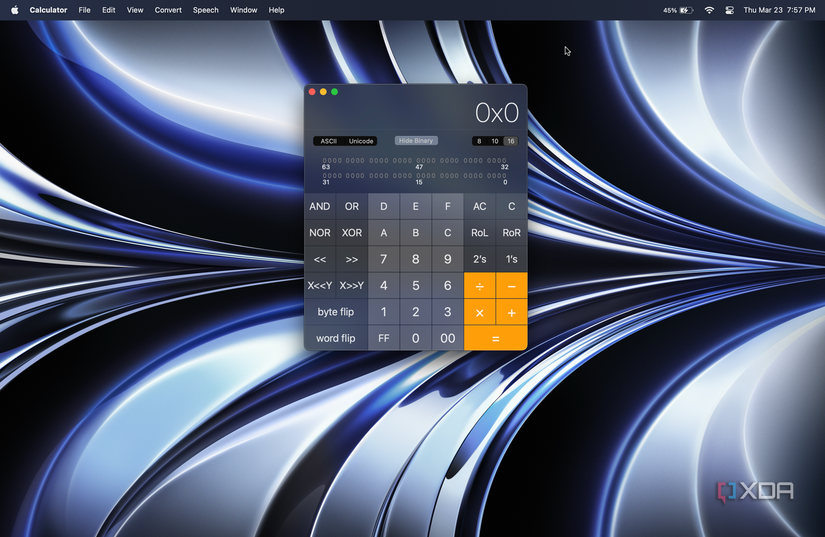Click the hex digit A key
The width and height of the screenshot is (825, 537).
point(384,232)
